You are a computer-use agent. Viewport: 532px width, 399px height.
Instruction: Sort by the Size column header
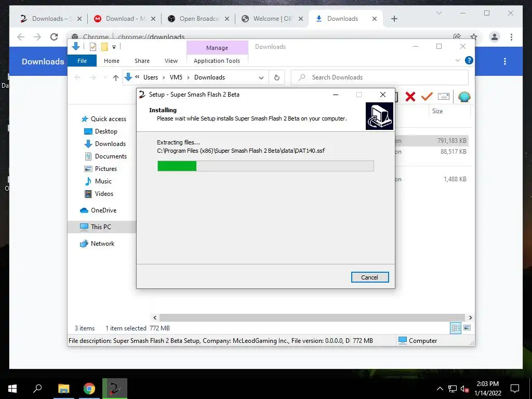[437, 111]
